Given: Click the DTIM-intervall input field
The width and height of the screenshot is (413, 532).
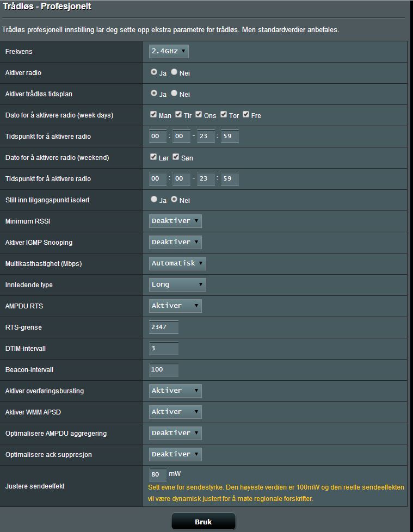Looking at the screenshot, I should click(164, 348).
